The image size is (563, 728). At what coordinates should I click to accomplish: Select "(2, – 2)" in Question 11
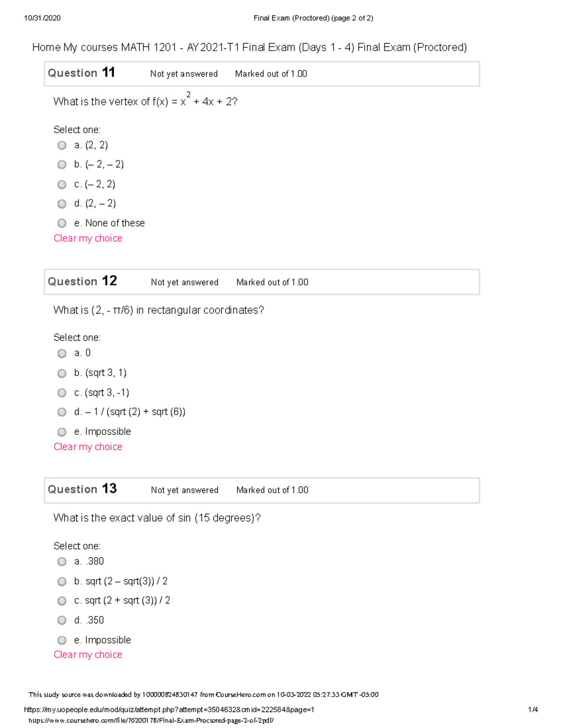tap(61, 203)
